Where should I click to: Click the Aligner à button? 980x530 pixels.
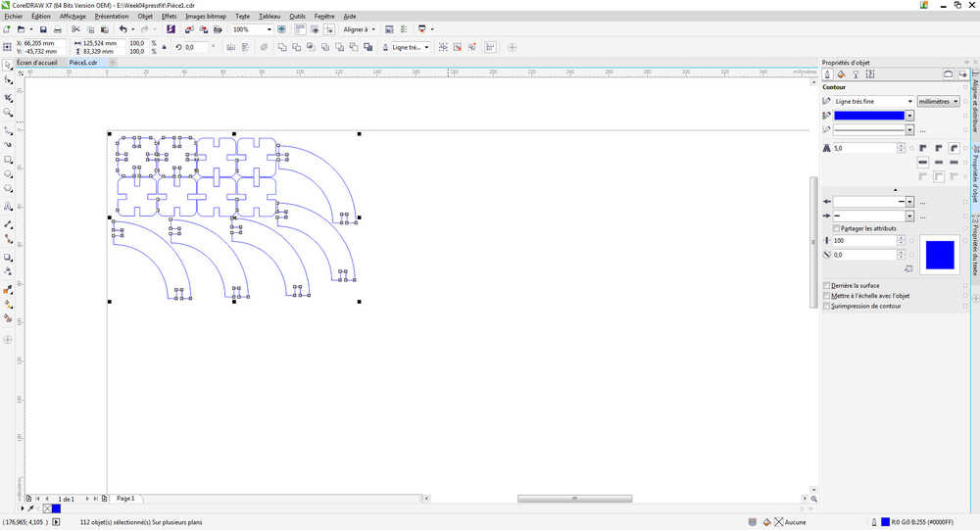click(359, 29)
